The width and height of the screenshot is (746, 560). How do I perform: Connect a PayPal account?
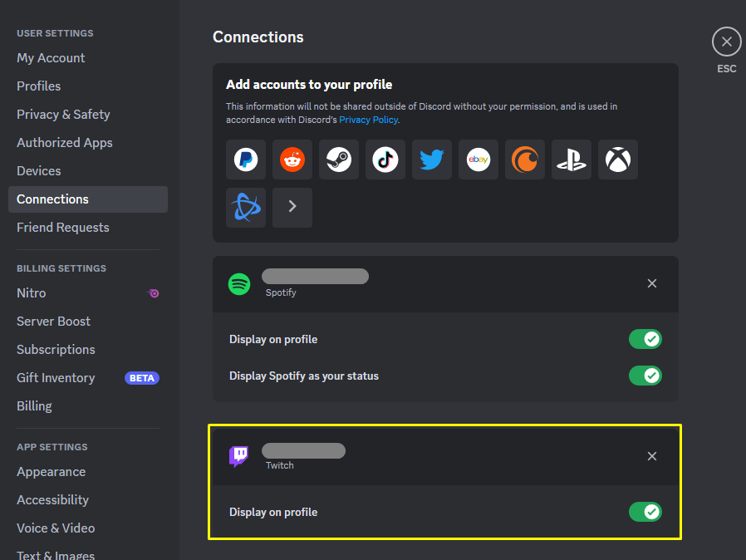click(x=246, y=160)
